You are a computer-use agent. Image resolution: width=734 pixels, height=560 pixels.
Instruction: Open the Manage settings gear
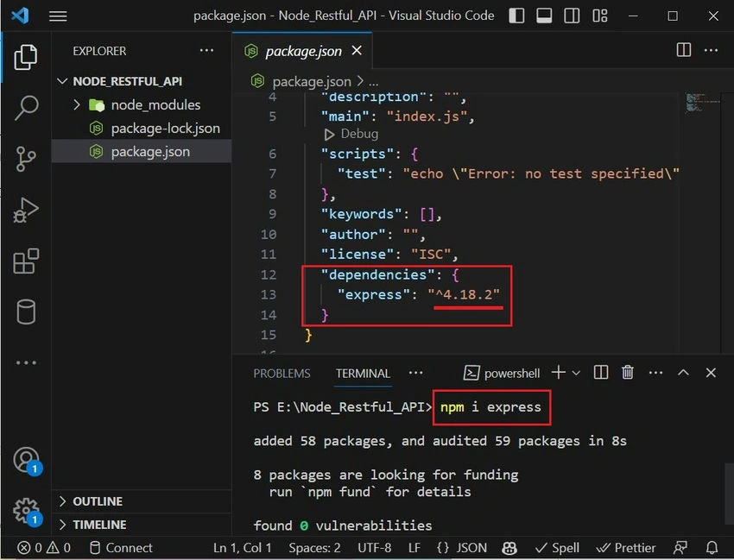coord(27,512)
